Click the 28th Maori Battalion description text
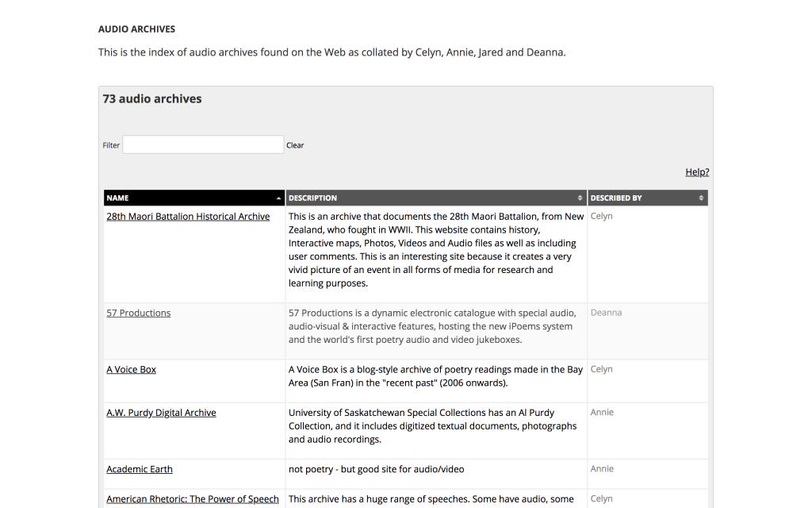This screenshot has width=812, height=508. pyautogui.click(x=436, y=250)
